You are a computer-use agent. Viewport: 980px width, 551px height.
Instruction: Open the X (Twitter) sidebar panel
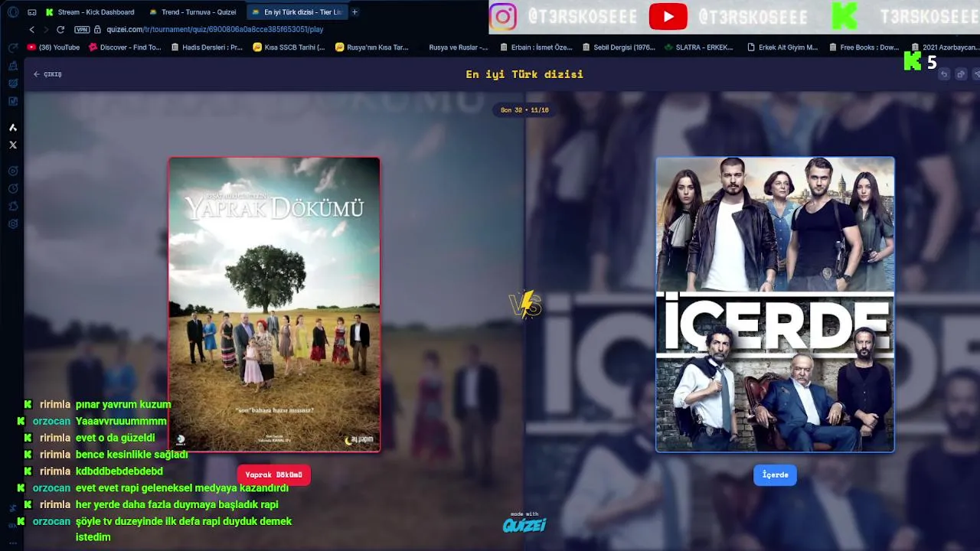(x=13, y=145)
